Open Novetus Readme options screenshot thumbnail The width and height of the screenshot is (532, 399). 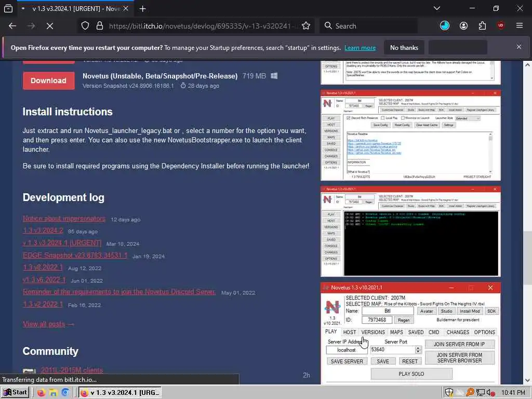point(410,135)
